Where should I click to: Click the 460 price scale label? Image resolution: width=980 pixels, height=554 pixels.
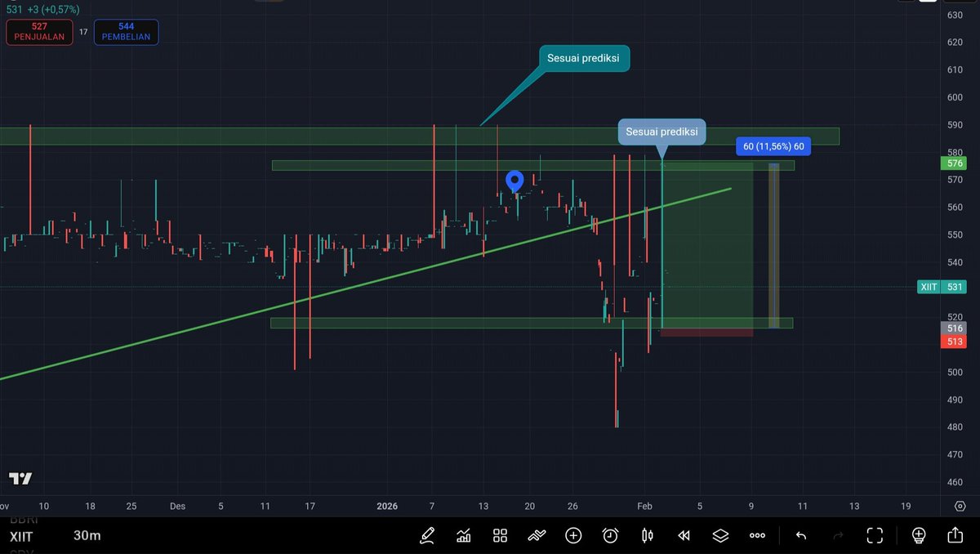[954, 482]
